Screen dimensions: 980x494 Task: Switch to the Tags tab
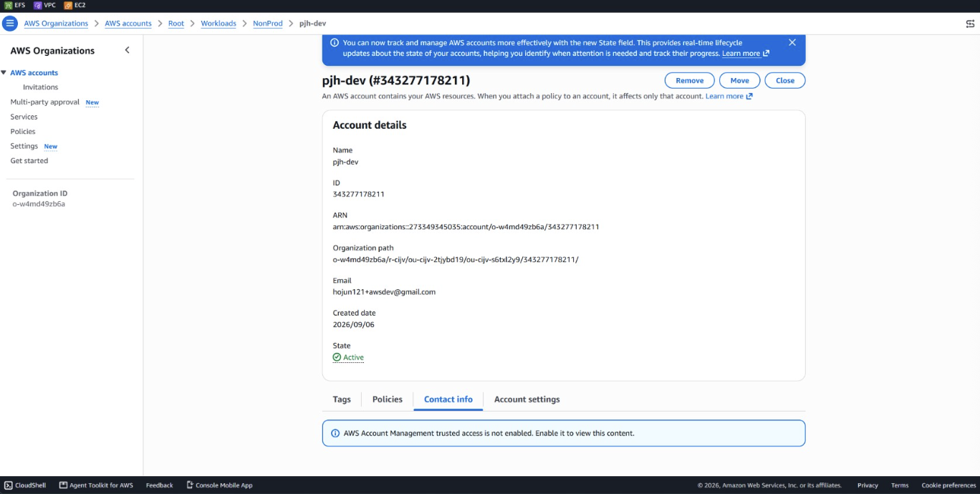coord(342,399)
